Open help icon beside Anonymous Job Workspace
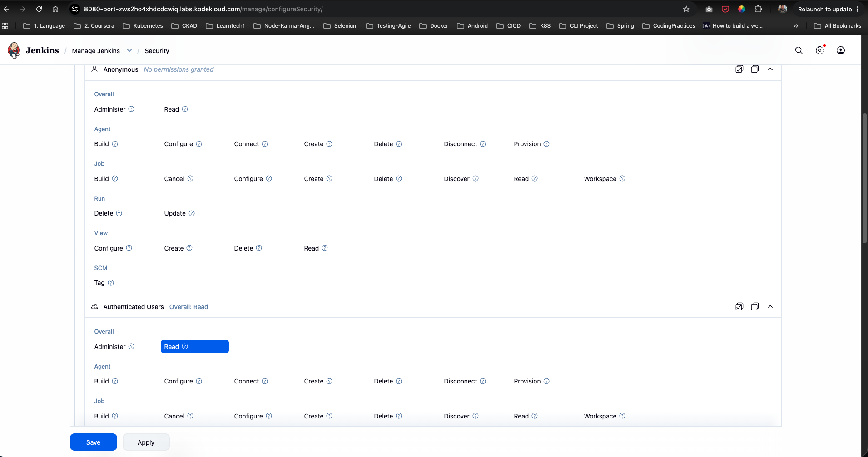Viewport: 868px width, 457px height. 622,178
